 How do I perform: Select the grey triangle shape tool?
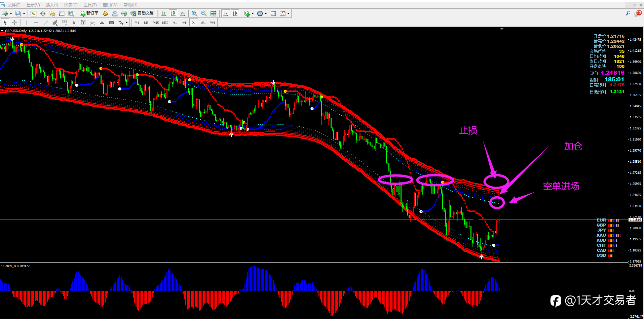[102, 23]
